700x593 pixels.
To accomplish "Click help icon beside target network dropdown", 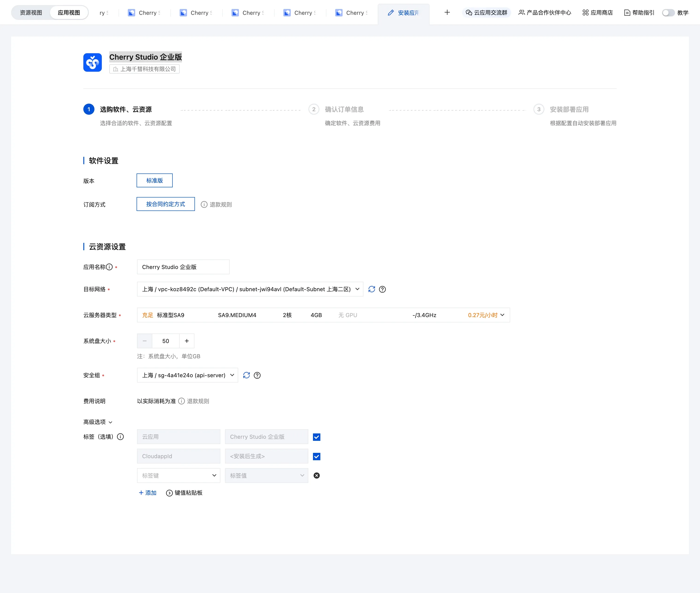I will (x=382, y=289).
